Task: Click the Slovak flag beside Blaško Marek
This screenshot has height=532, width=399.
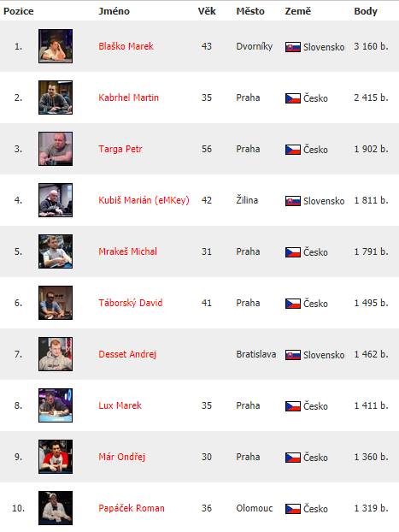Action: click(x=292, y=47)
